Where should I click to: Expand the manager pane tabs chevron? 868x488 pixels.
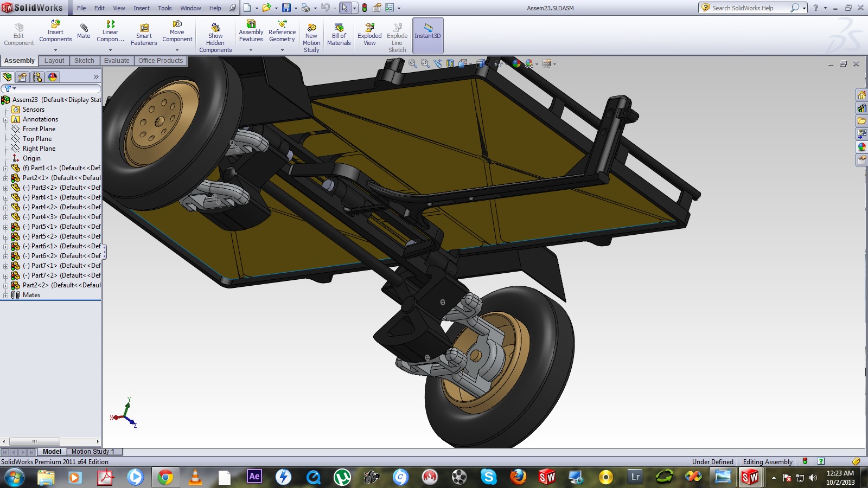(x=96, y=77)
